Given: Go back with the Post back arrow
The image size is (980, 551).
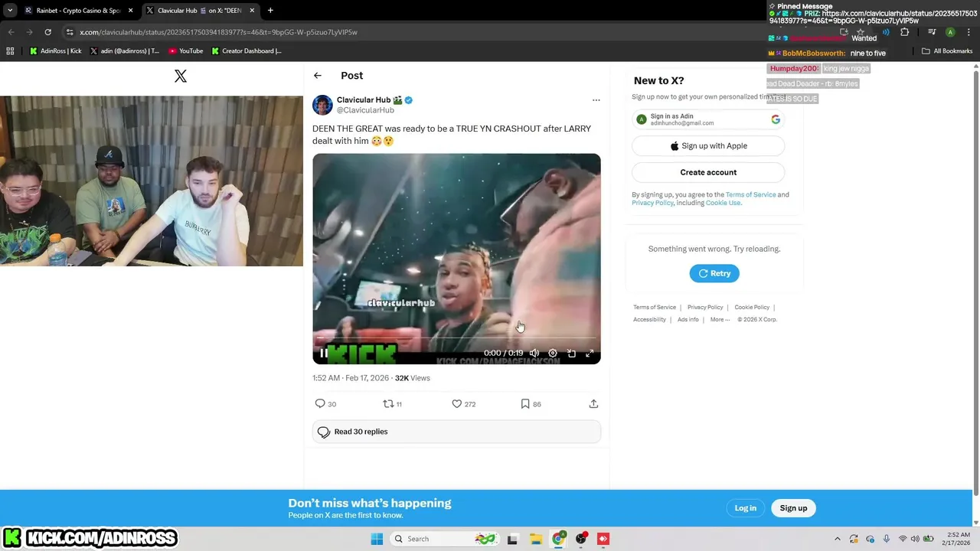Looking at the screenshot, I should coord(318,76).
